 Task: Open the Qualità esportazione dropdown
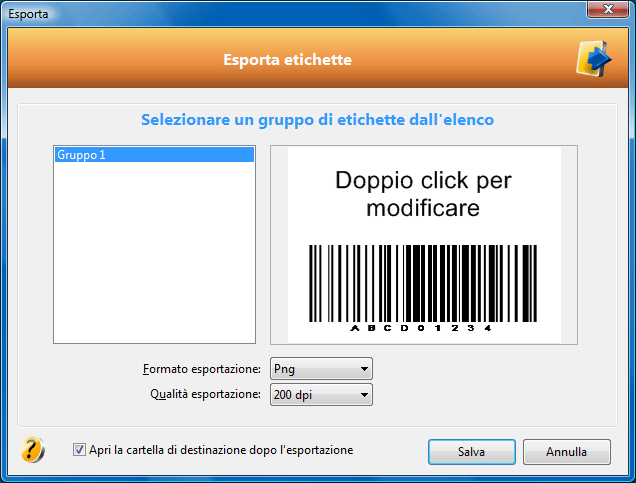(321, 394)
